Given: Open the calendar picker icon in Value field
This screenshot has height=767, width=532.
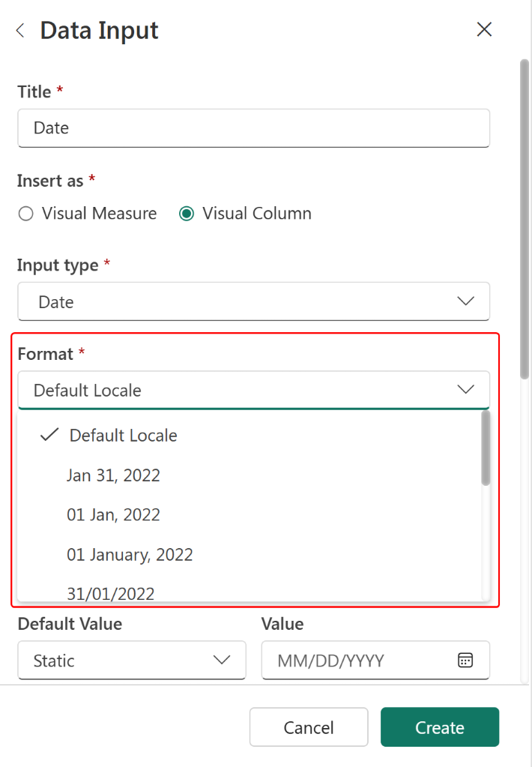Looking at the screenshot, I should (465, 660).
